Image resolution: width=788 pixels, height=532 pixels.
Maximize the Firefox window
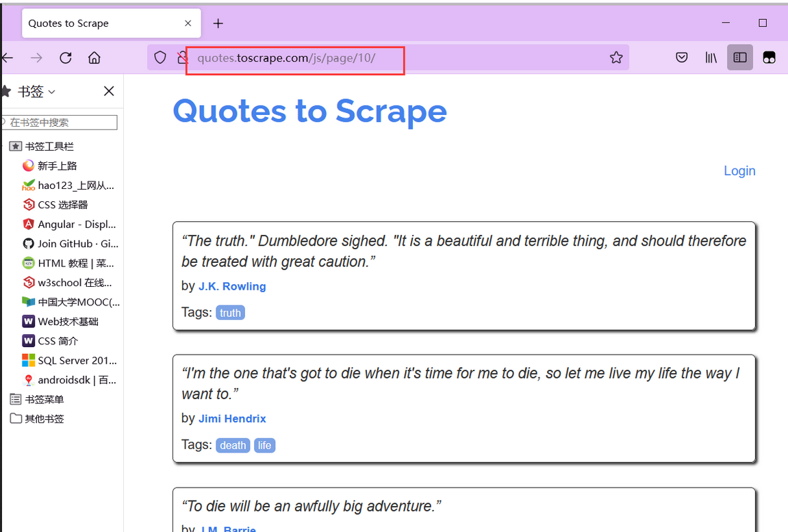pos(763,23)
